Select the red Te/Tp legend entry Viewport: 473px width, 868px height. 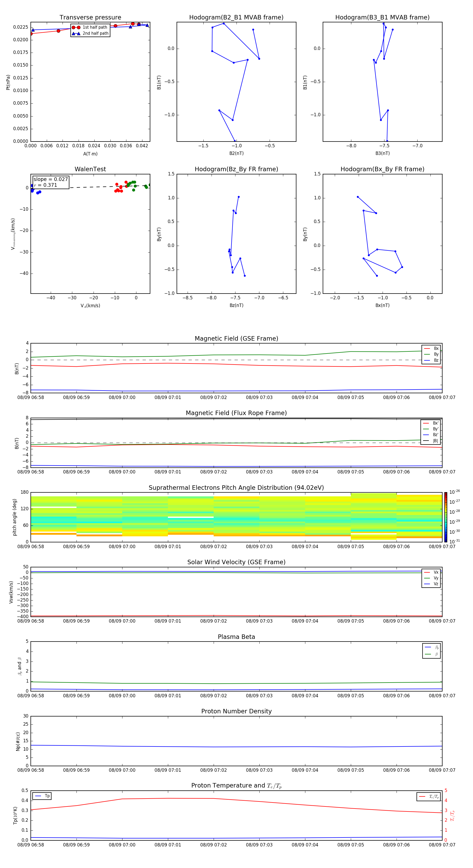click(x=429, y=796)
